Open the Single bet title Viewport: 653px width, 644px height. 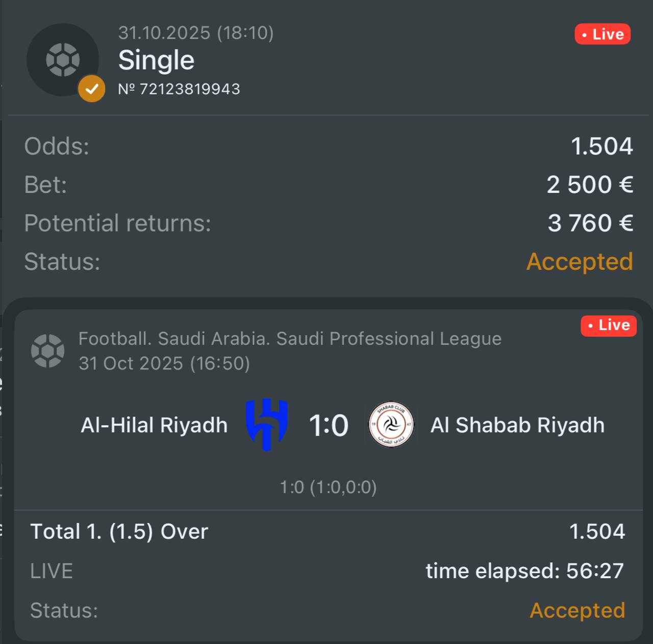tap(156, 60)
